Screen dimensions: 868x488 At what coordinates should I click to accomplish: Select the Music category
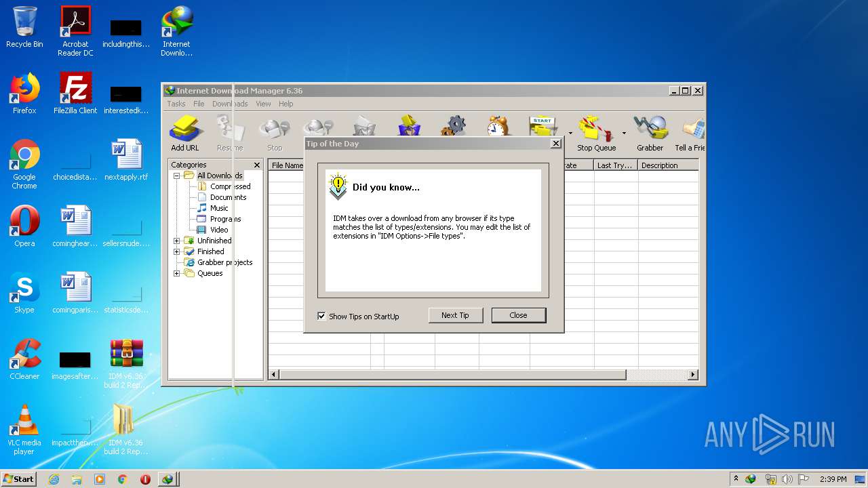[x=219, y=208]
